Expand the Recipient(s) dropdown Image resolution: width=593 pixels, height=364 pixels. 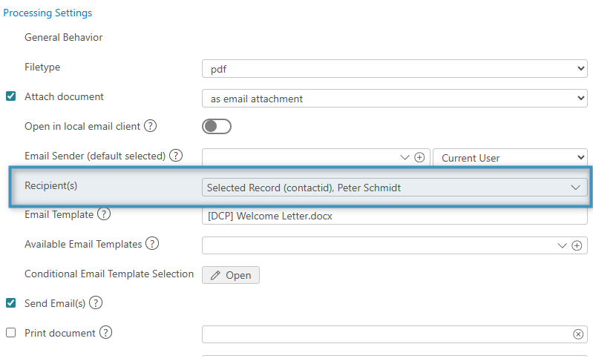point(394,188)
